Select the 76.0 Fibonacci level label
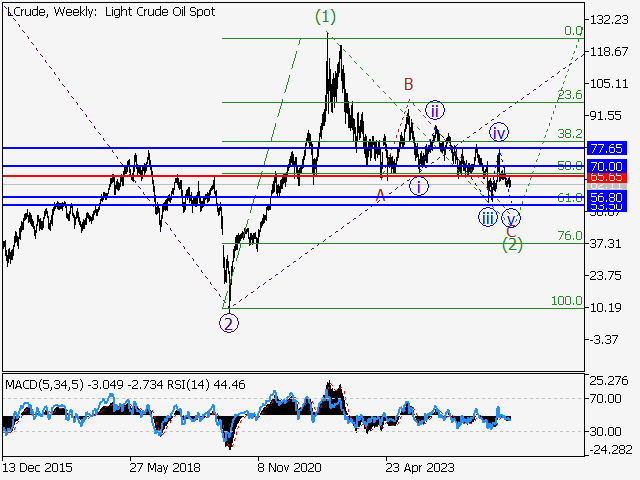Screen dimensions: 640x480 point(569,236)
